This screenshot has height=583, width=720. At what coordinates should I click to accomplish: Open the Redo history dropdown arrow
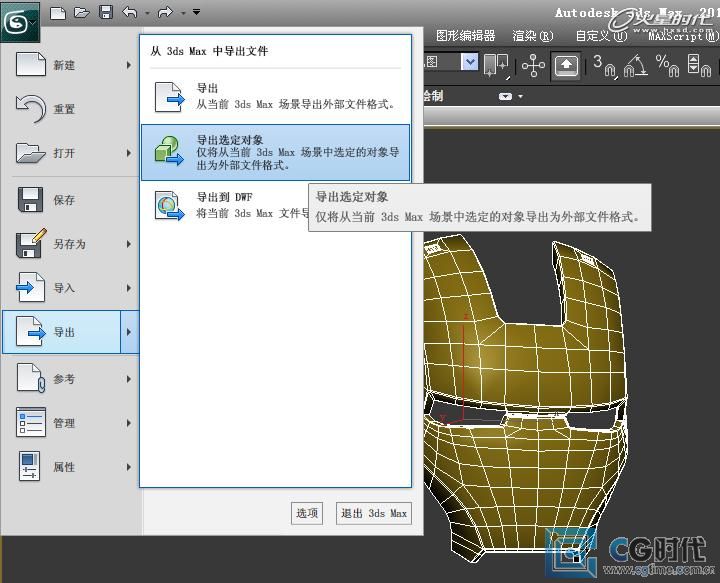(x=182, y=13)
